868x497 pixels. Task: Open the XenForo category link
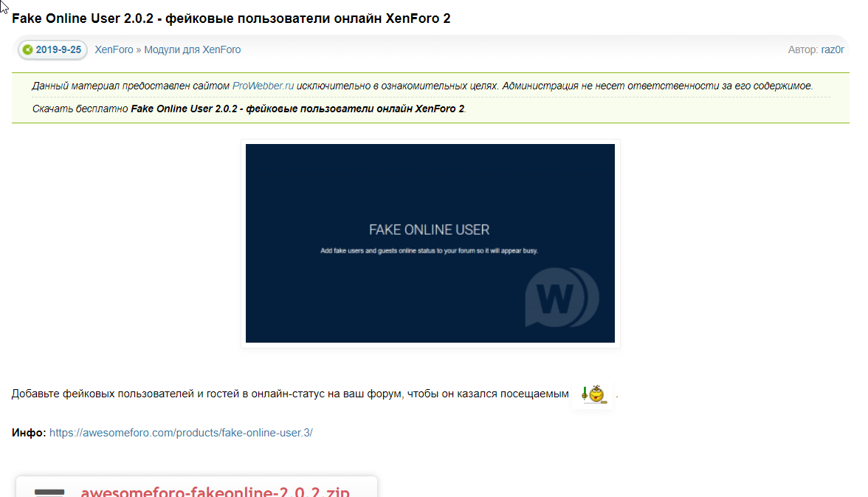[x=114, y=50]
